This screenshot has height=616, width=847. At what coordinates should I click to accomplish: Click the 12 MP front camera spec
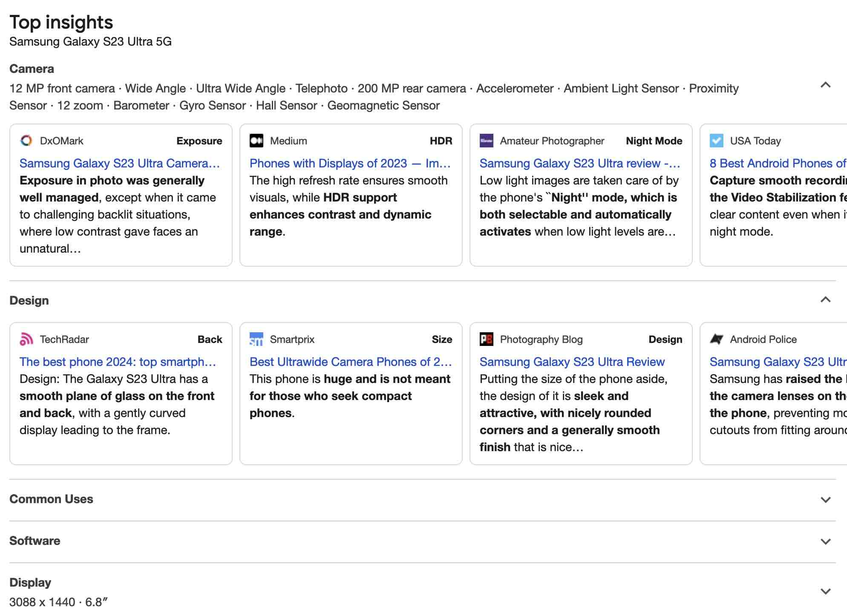tap(62, 88)
